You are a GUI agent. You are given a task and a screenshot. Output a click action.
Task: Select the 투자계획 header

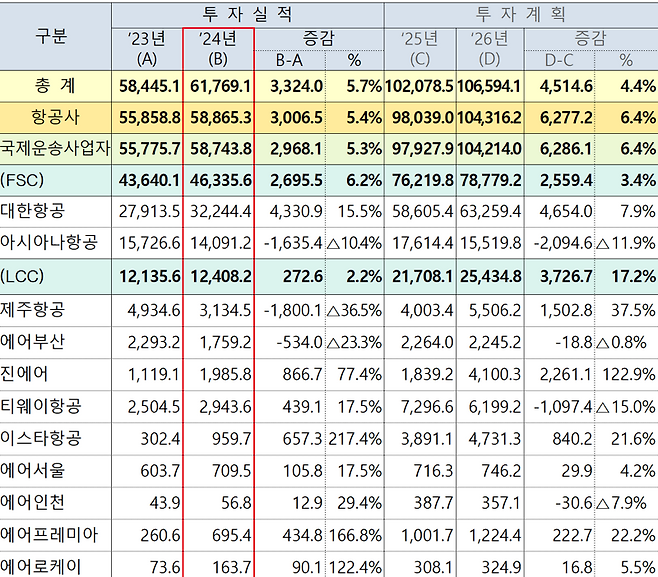pyautogui.click(x=520, y=15)
